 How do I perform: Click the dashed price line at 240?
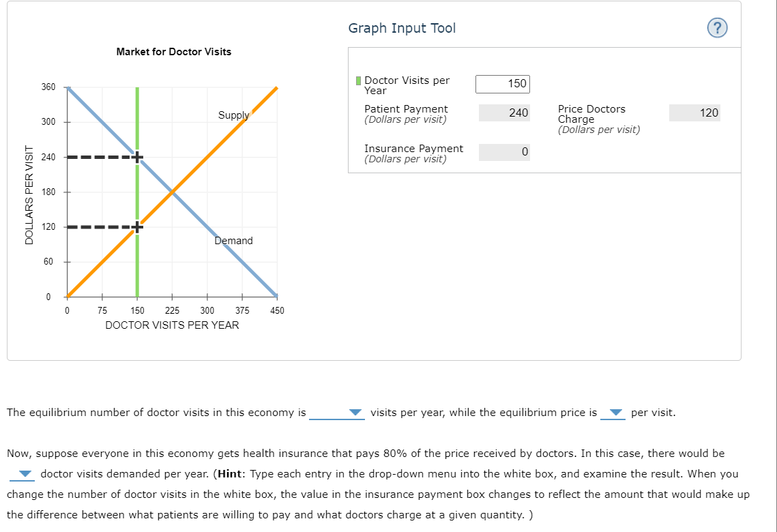tap(102, 156)
